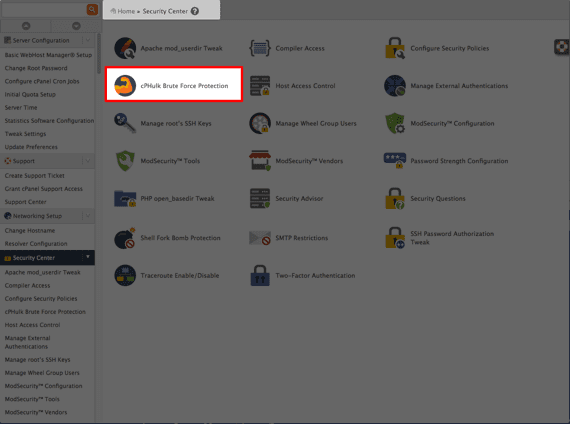Open cPHulk Brute Force Protection icon
The height and width of the screenshot is (424, 570).
[x=125, y=85]
